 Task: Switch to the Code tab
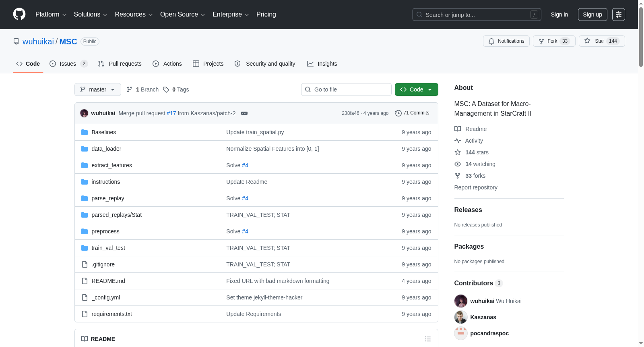(x=28, y=64)
